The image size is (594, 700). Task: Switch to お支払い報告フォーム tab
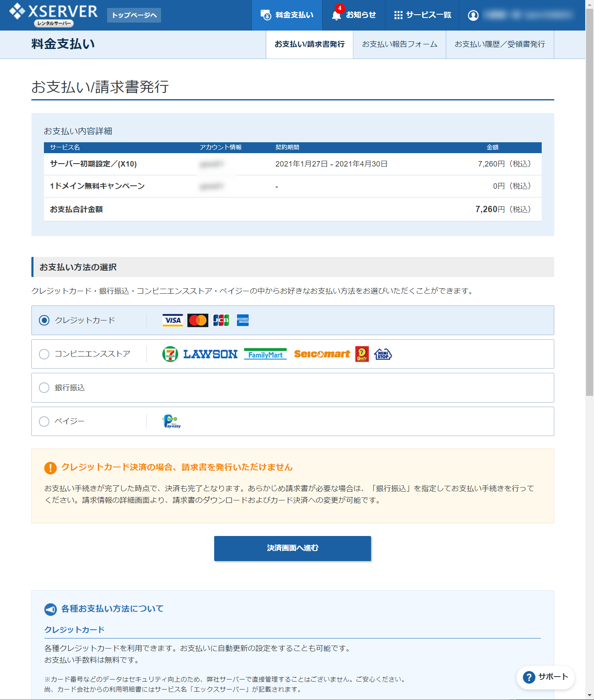(x=399, y=44)
